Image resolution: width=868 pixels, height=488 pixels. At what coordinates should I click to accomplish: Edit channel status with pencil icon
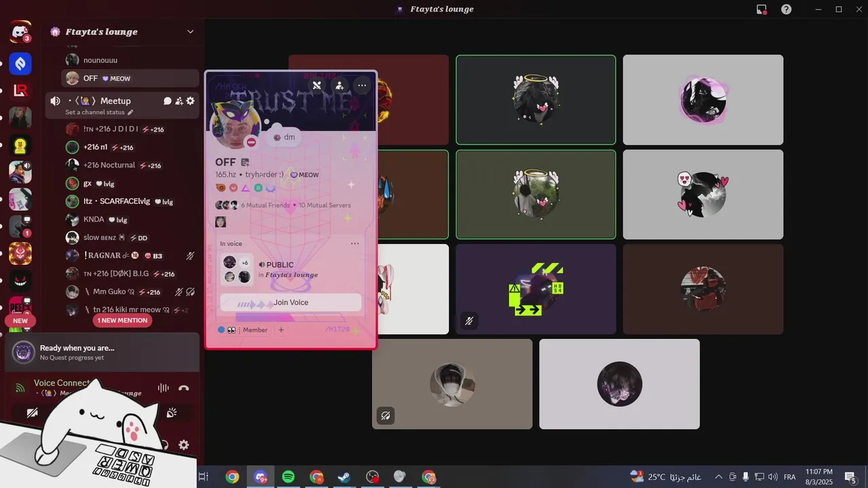click(x=131, y=113)
